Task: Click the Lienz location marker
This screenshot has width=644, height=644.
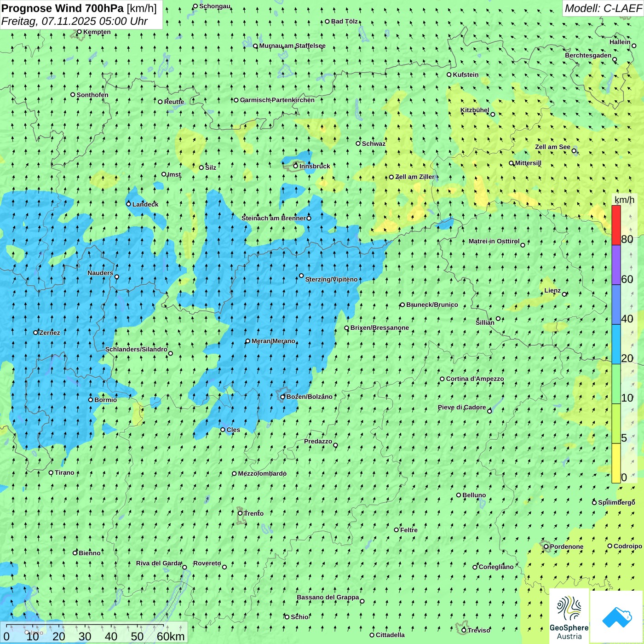Action: coord(564,294)
